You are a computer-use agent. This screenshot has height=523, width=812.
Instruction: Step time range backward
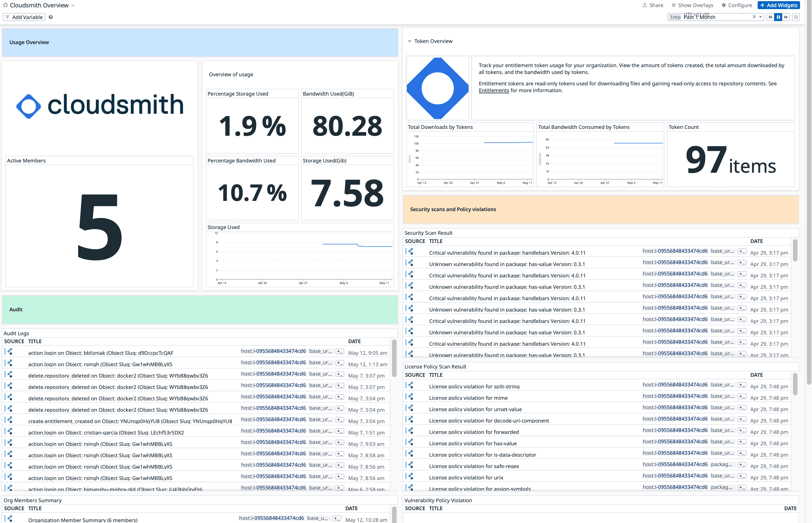pyautogui.click(x=770, y=17)
